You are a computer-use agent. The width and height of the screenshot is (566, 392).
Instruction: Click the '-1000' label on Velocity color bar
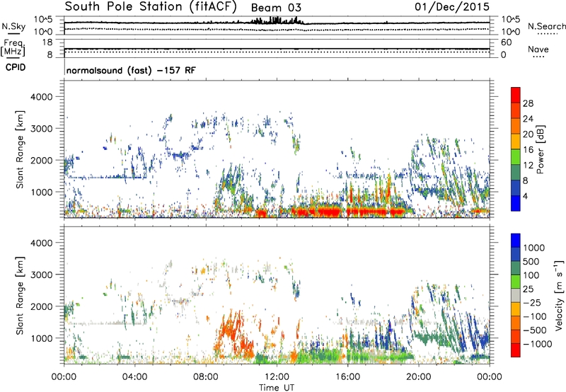click(537, 344)
